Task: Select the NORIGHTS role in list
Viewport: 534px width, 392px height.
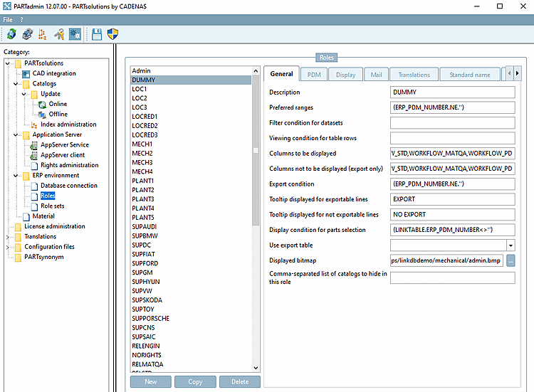Action: (191, 355)
